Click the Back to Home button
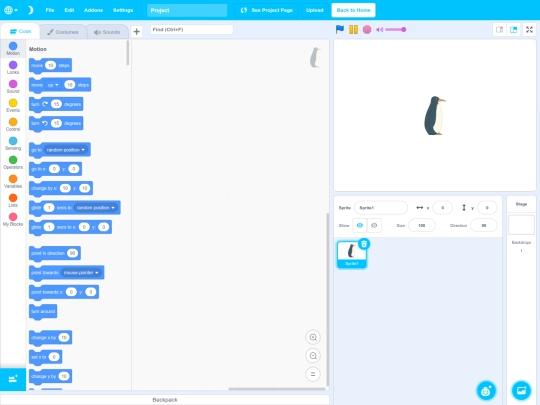The image size is (540, 405). click(x=353, y=10)
